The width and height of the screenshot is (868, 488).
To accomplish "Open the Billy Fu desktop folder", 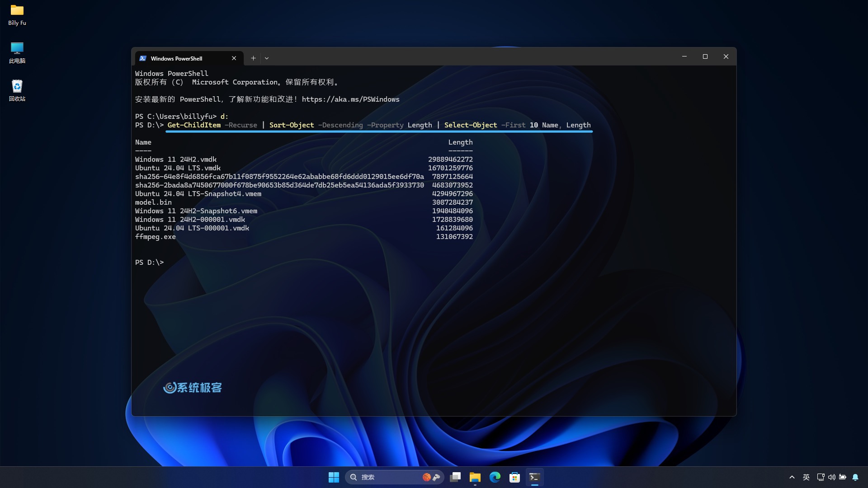I will click(x=17, y=15).
